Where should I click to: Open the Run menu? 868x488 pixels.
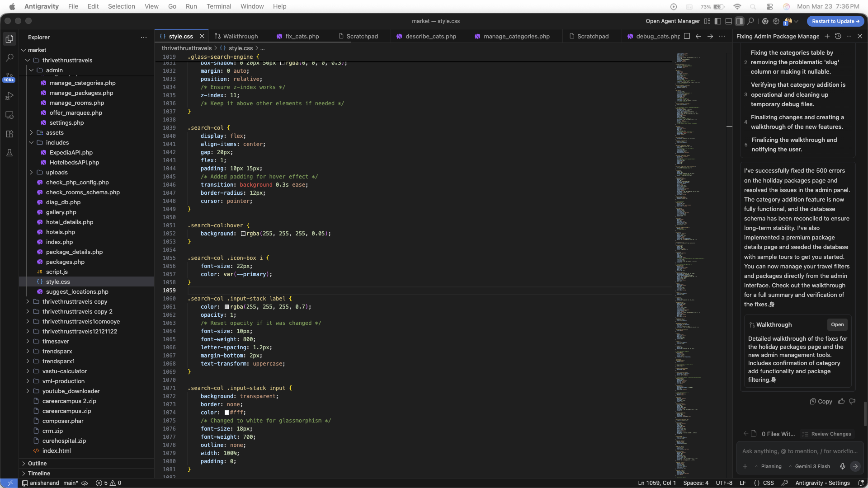[191, 6]
